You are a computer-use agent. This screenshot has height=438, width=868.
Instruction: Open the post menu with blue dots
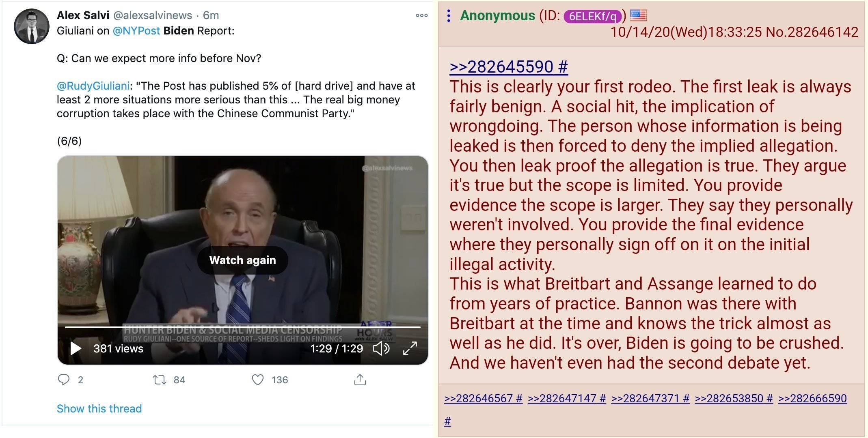click(448, 16)
